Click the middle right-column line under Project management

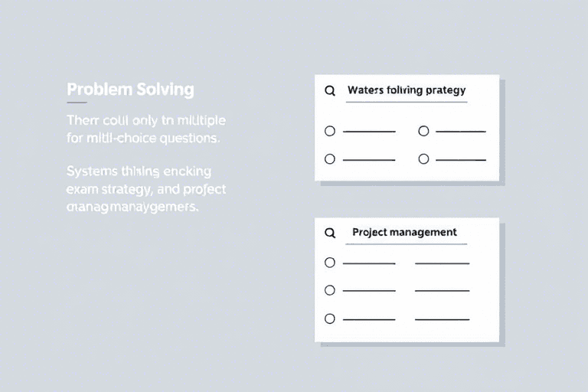tap(442, 291)
